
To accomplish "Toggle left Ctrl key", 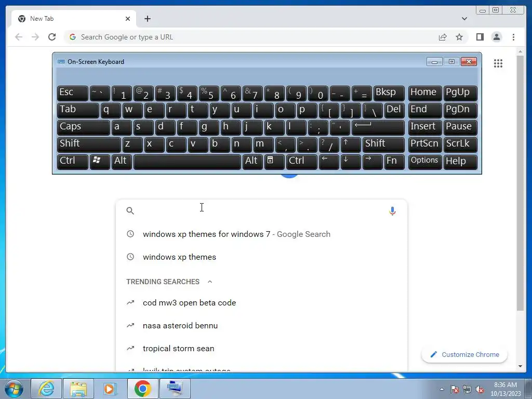I will pos(73,161).
